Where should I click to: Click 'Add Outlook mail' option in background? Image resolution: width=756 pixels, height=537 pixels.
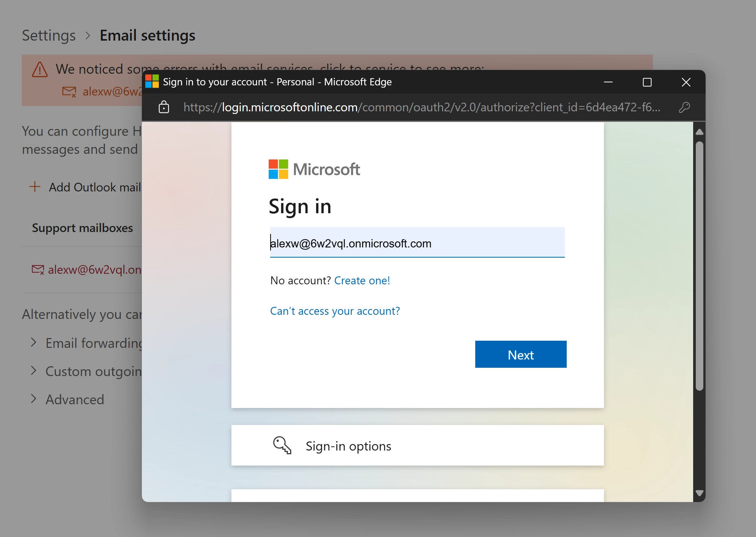click(x=95, y=187)
